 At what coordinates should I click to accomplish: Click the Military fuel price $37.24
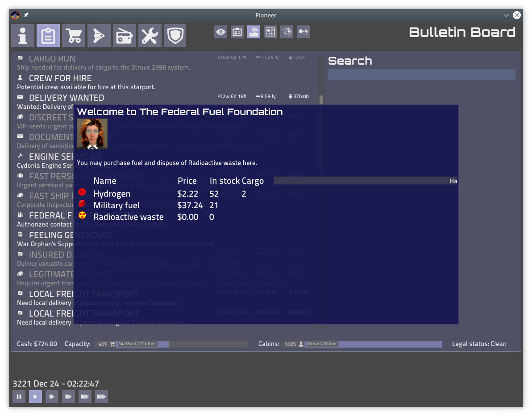click(x=190, y=206)
